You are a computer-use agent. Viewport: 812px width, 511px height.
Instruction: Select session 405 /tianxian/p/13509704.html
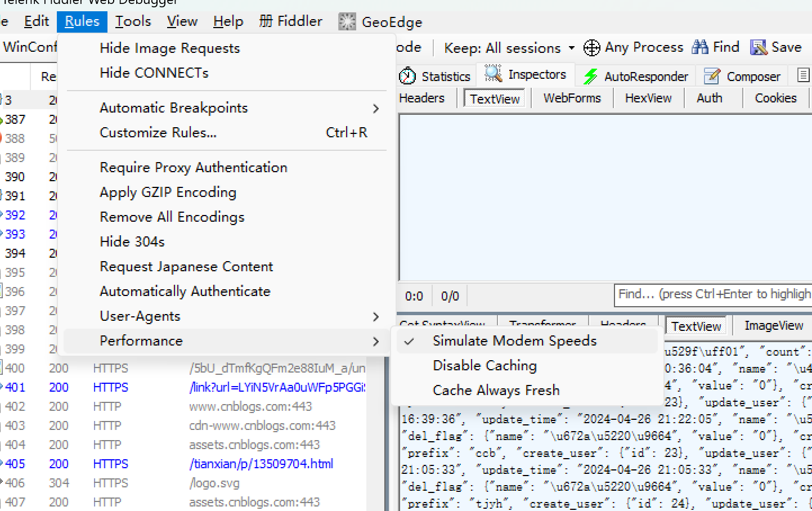point(184,464)
